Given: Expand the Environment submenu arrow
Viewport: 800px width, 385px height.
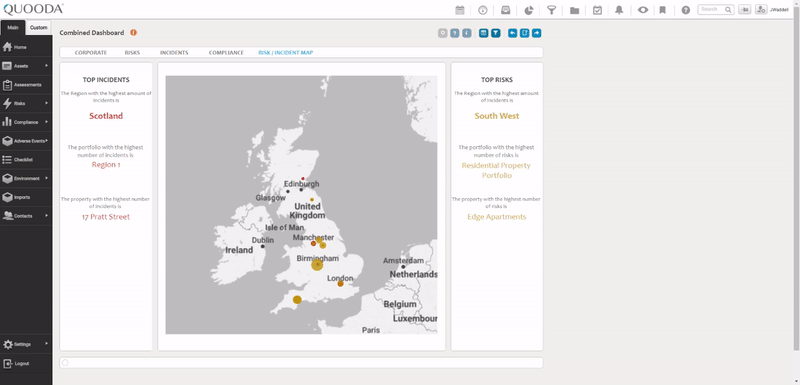Looking at the screenshot, I should click(x=46, y=178).
